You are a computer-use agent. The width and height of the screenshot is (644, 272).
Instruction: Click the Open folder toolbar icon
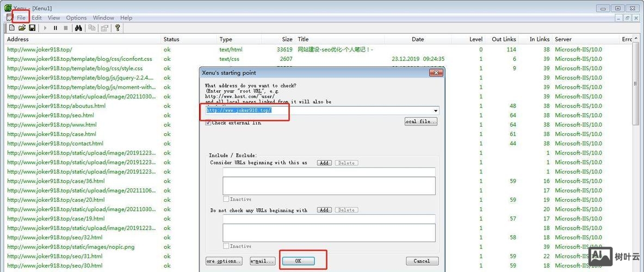[22, 28]
